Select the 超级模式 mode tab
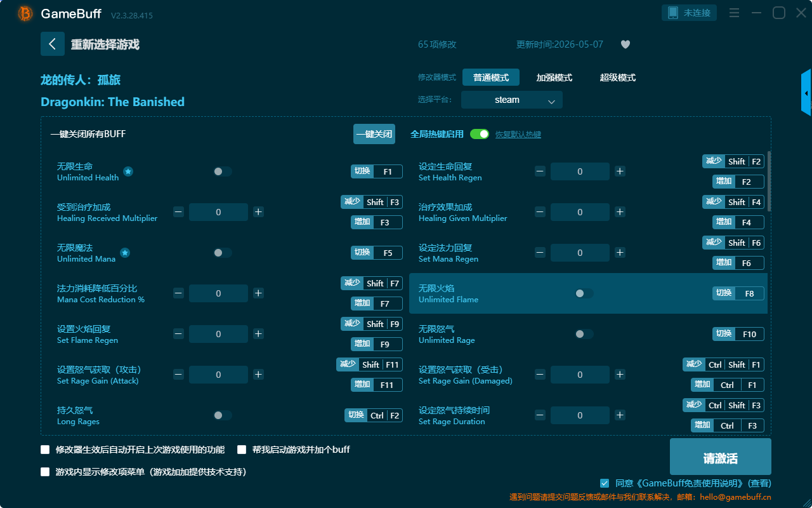 (618, 77)
